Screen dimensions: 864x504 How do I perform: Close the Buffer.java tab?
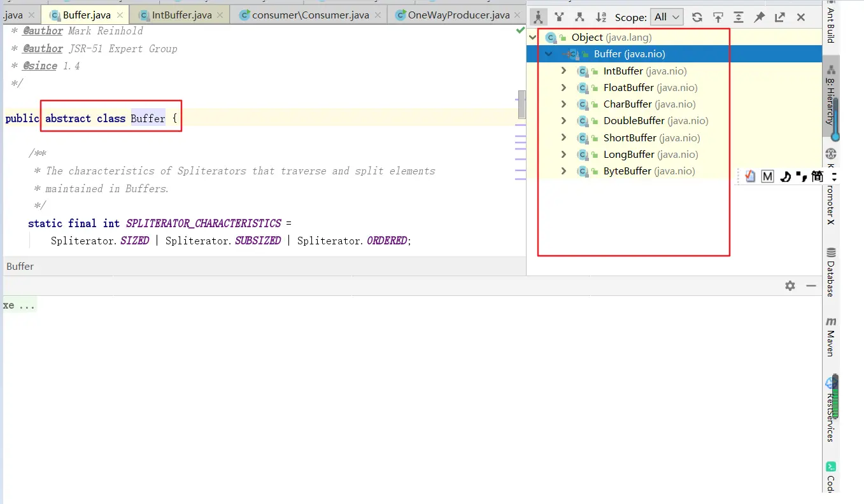pyautogui.click(x=120, y=15)
